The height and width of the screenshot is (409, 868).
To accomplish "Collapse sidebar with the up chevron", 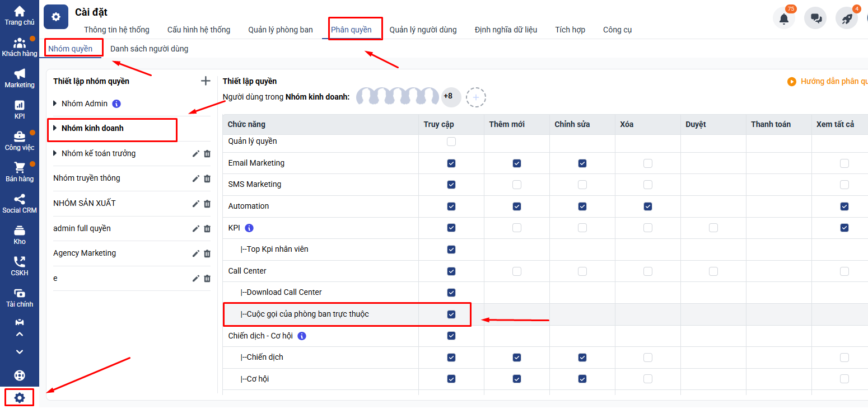I will 20,334.
